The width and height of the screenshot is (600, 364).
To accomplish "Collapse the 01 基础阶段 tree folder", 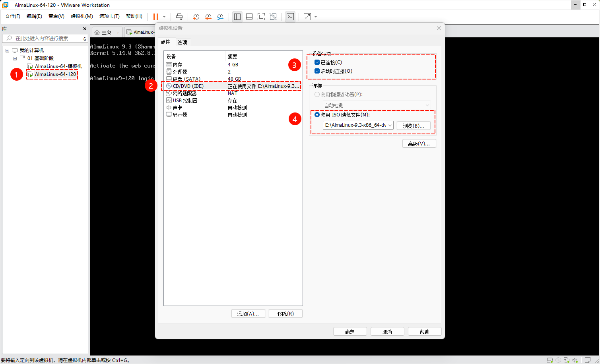I will coord(15,58).
